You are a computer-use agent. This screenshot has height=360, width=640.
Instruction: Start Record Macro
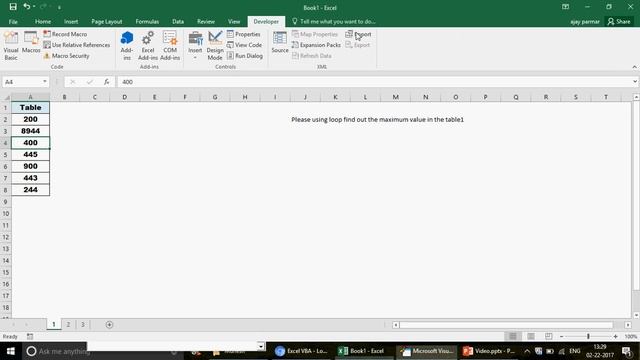[65, 34]
